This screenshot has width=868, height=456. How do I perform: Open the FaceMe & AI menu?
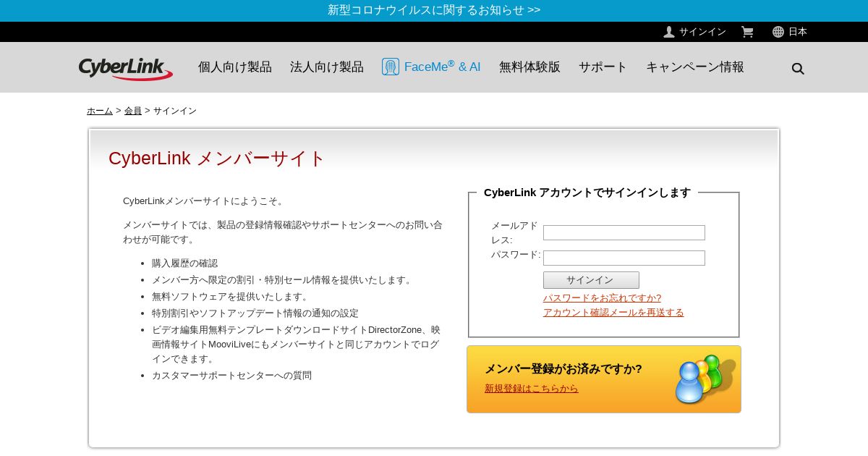(x=431, y=67)
